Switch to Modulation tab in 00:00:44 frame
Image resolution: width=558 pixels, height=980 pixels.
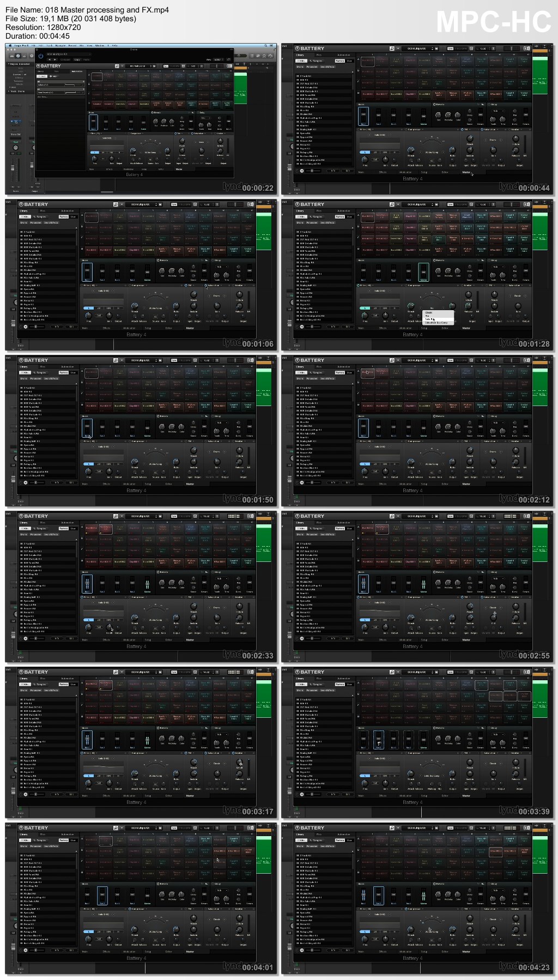(405, 172)
